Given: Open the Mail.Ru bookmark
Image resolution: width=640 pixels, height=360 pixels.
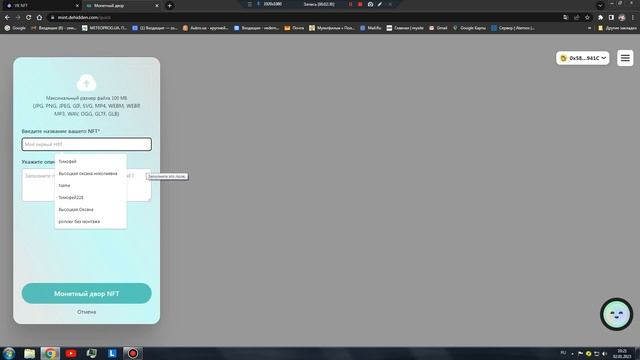Looking at the screenshot, I should 371,28.
